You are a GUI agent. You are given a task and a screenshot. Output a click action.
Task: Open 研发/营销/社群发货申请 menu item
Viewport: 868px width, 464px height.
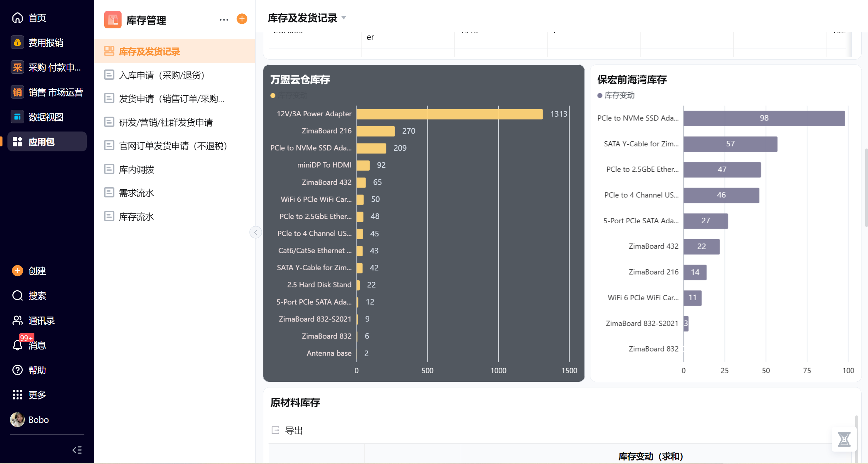[x=175, y=122]
